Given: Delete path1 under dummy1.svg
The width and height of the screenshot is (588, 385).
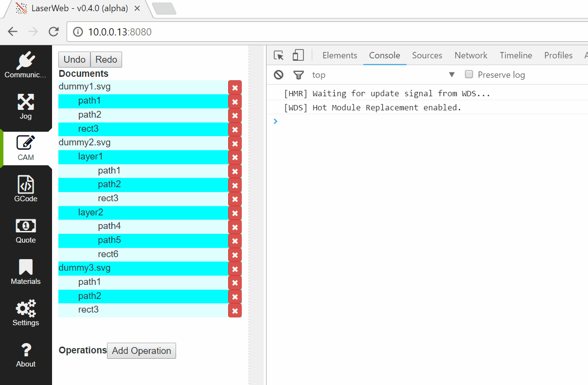Looking at the screenshot, I should (235, 102).
